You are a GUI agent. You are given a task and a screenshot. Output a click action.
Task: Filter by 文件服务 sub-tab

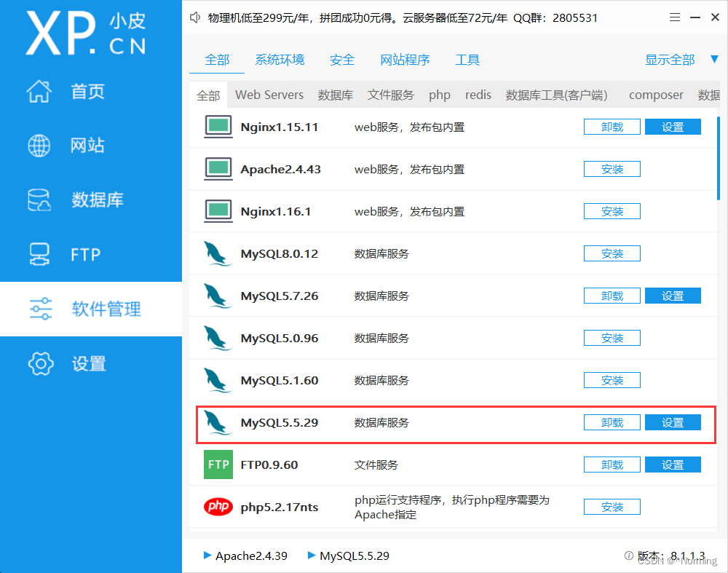(390, 95)
